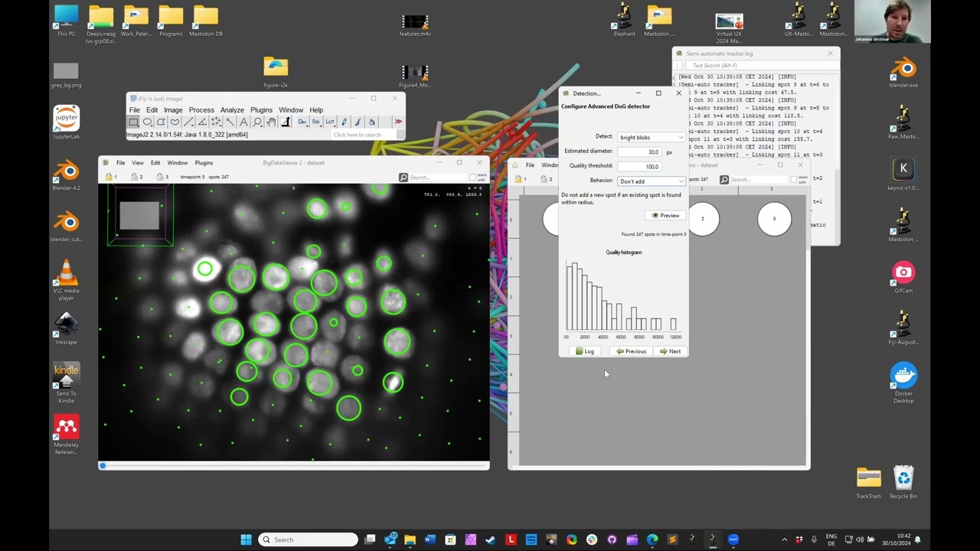The width and height of the screenshot is (980, 551).
Task: Click the search magnifier icon in TrackScheme window
Action: pos(724,180)
